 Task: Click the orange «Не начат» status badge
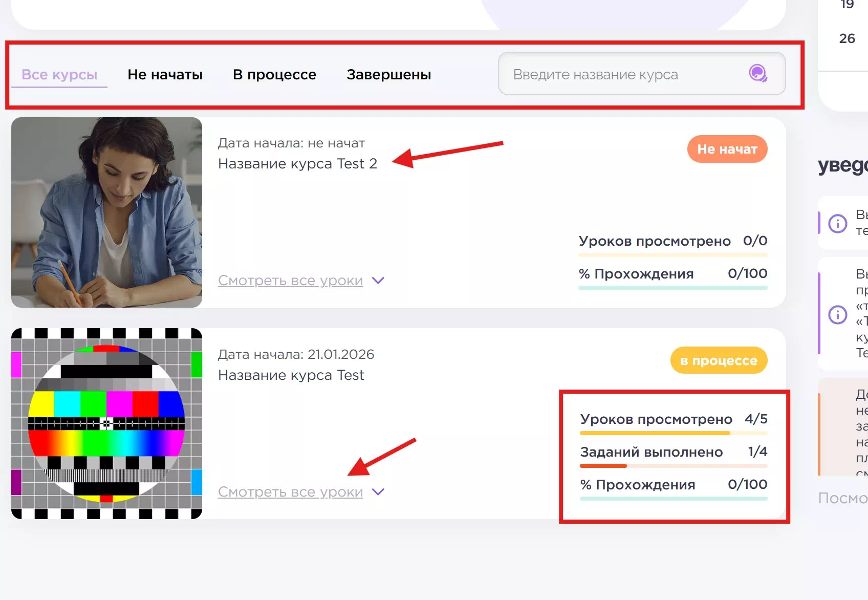727,149
